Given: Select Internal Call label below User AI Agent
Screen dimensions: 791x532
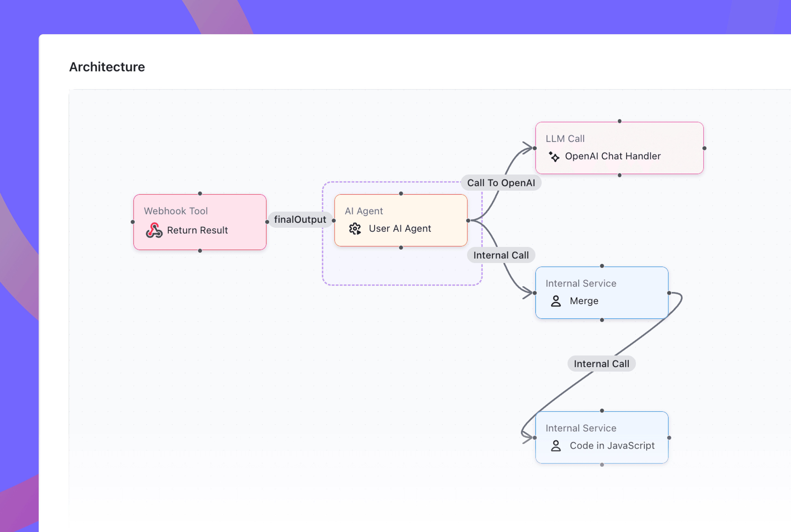Looking at the screenshot, I should click(501, 255).
